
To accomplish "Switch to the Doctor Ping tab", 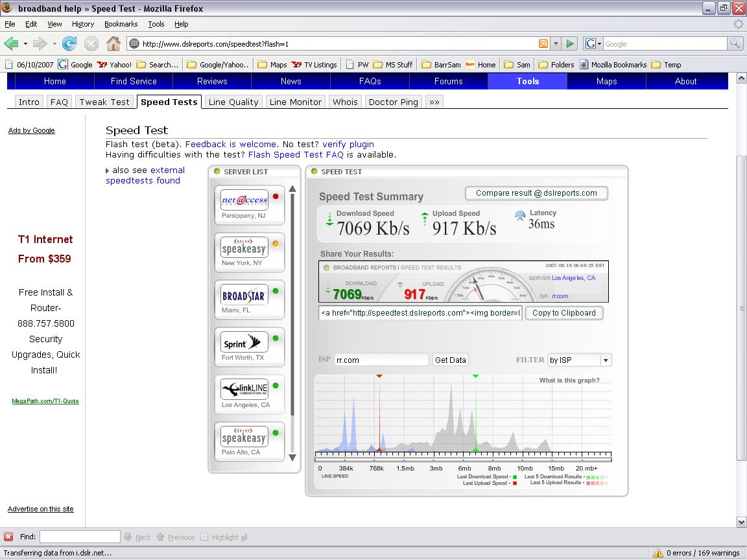I will pos(393,102).
